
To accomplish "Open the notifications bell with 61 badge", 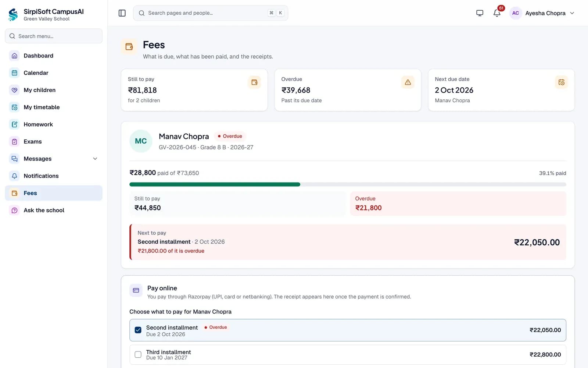I will pyautogui.click(x=497, y=13).
